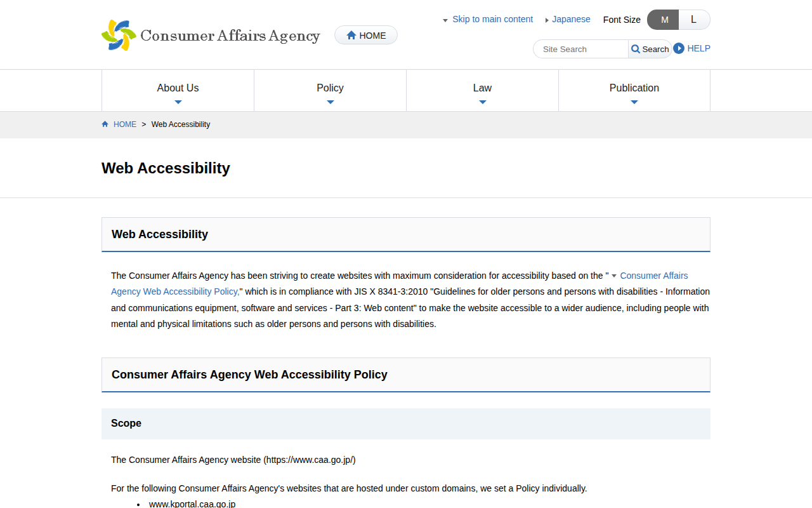This screenshot has width=812, height=508.
Task: Click the arrow icon beside Japanese
Action: pyautogui.click(x=547, y=20)
